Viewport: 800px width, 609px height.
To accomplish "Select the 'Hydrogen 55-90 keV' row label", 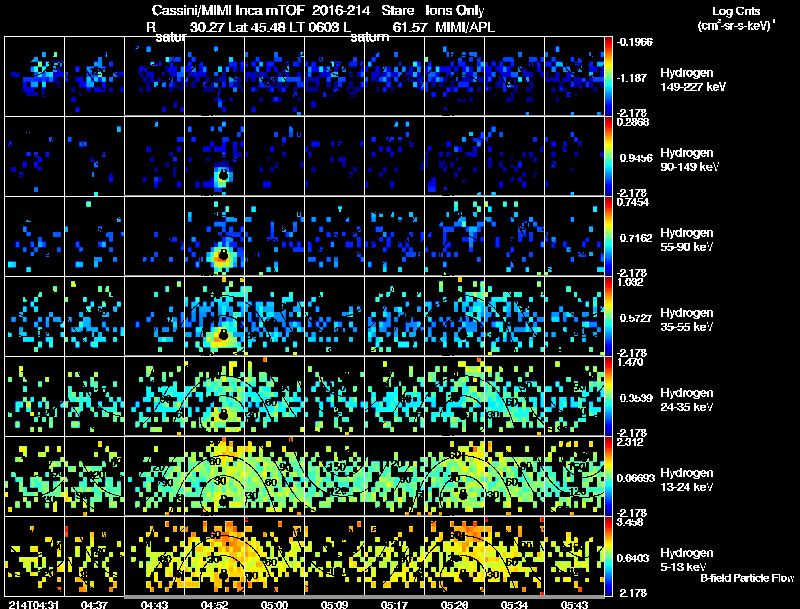I will pyautogui.click(x=687, y=240).
